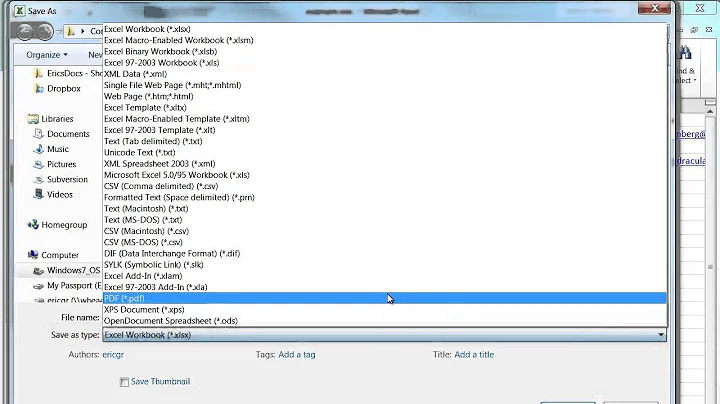The height and width of the screenshot is (404, 720).
Task: Select Excel Template (*.xltx)
Action: (x=385, y=107)
